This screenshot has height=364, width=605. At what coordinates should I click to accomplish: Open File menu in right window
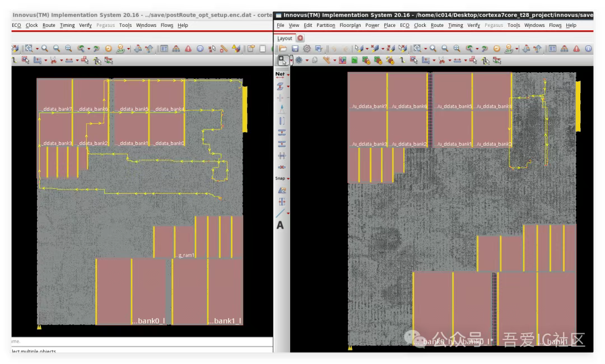click(281, 25)
